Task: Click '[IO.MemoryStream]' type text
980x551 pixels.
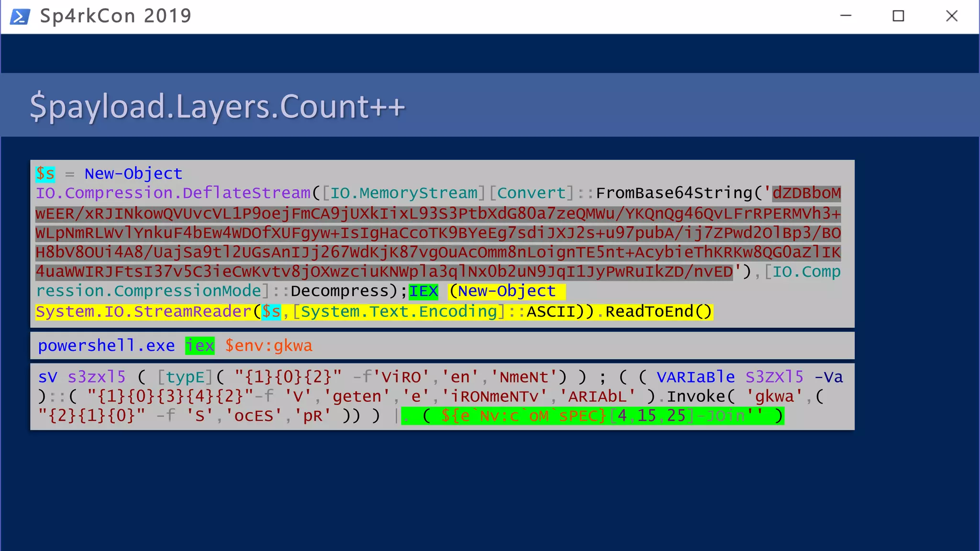Action: (x=404, y=193)
